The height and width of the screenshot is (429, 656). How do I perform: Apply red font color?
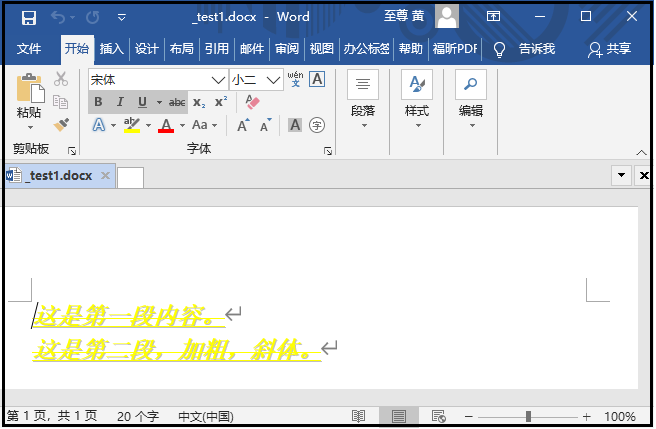(x=166, y=125)
